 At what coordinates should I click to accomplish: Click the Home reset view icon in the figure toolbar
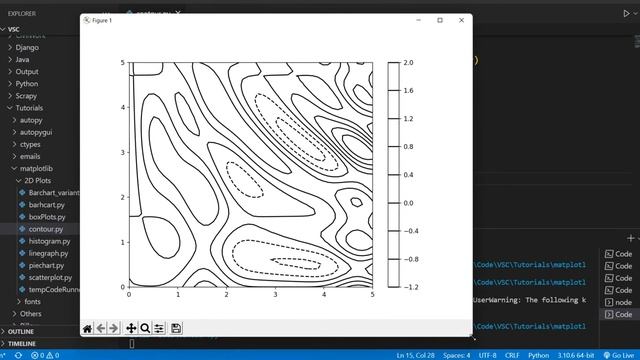tap(87, 328)
